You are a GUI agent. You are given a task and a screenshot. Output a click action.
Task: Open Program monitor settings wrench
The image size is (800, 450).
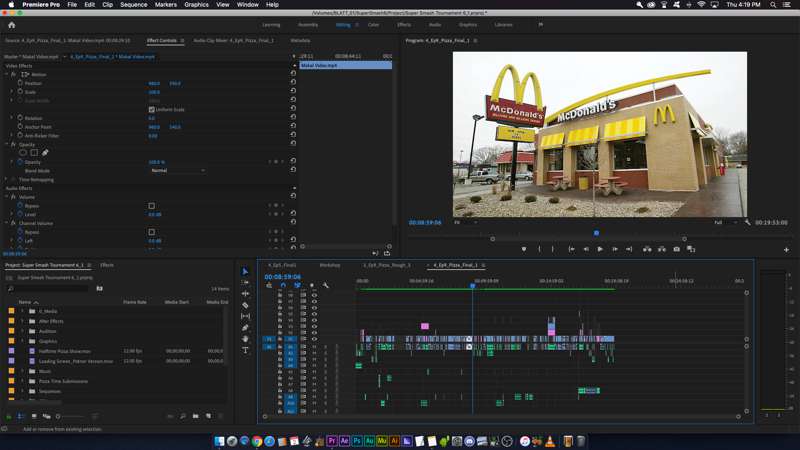pyautogui.click(x=747, y=222)
